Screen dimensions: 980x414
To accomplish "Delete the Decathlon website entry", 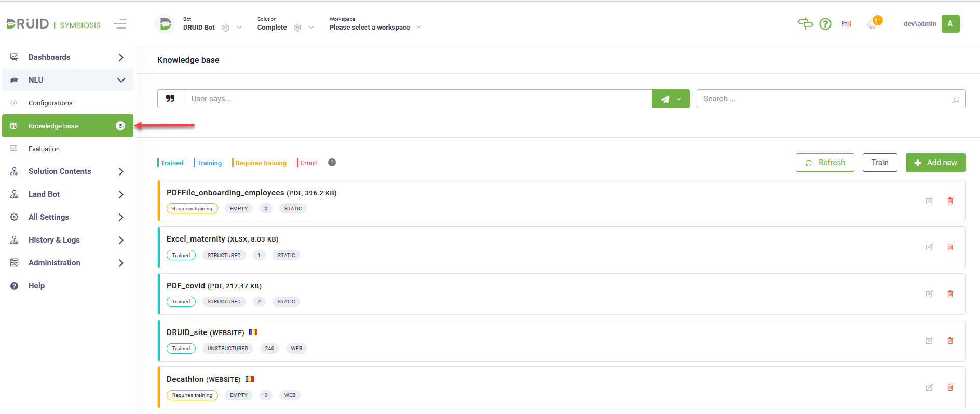I will coord(950,388).
